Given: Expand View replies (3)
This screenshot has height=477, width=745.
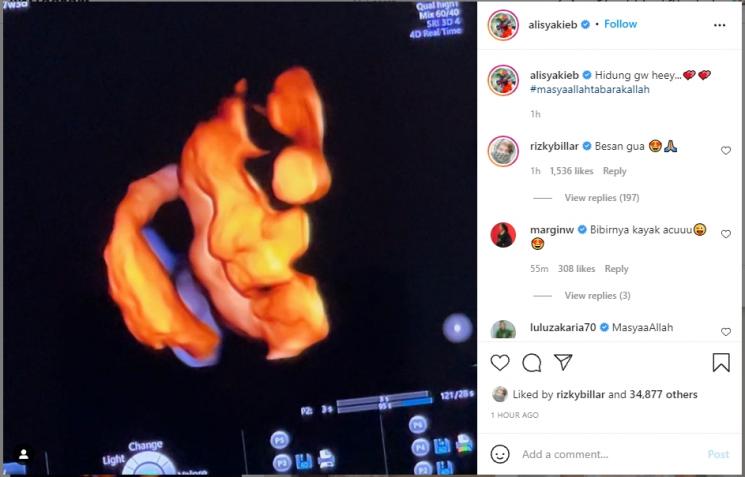Looking at the screenshot, I should coord(597,296).
